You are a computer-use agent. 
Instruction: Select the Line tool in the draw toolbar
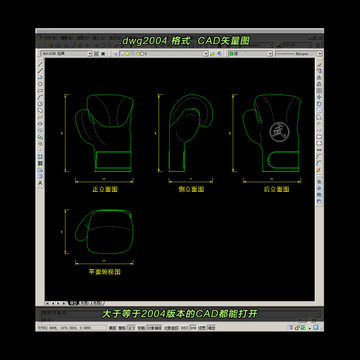pyautogui.click(x=40, y=63)
